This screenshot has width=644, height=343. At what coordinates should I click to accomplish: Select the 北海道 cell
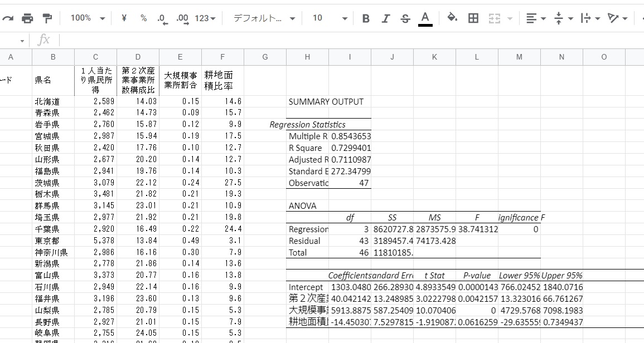click(53, 101)
